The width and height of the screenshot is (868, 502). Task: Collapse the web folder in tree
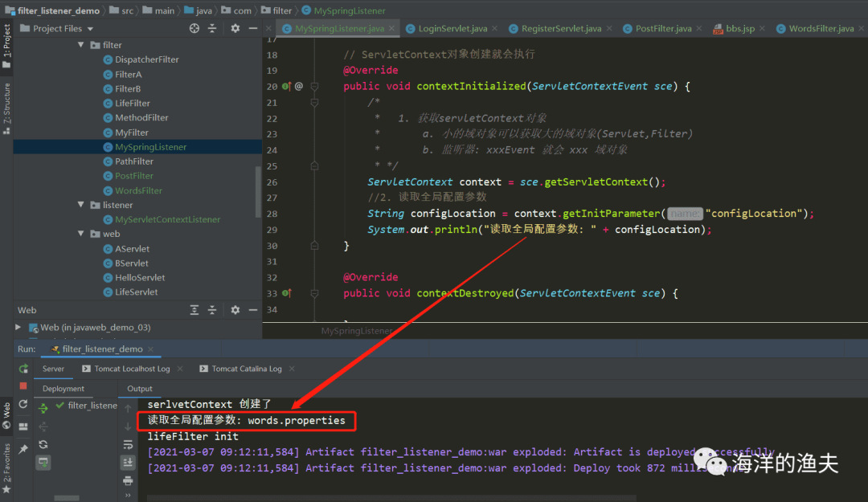[x=81, y=234]
